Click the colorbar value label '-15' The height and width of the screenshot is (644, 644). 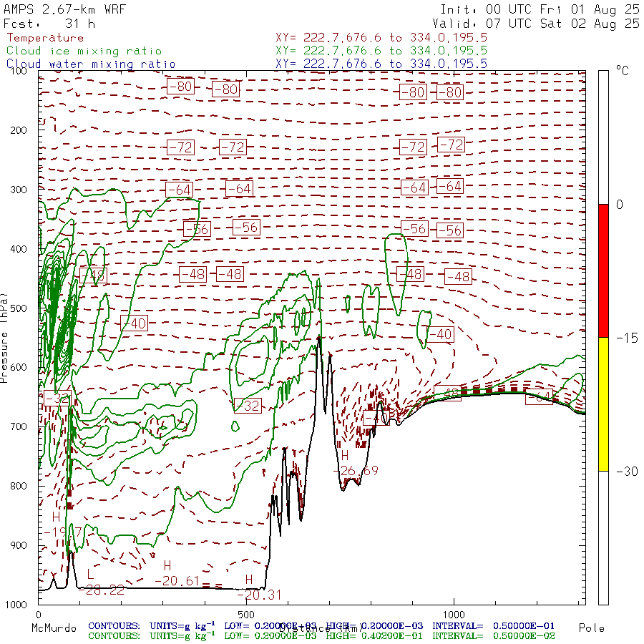(627, 338)
